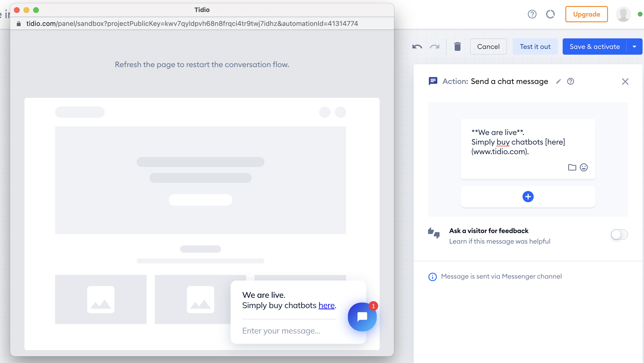Screen dimensions: 644x363
Task: Maximize the Tidio sandbox window
Action: 36,10
